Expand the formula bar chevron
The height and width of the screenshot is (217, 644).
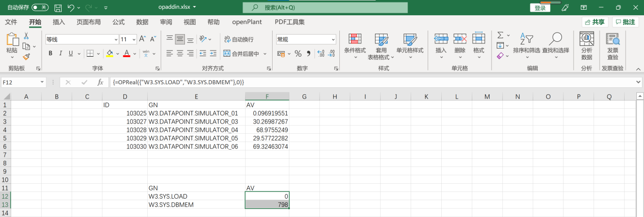click(x=638, y=82)
